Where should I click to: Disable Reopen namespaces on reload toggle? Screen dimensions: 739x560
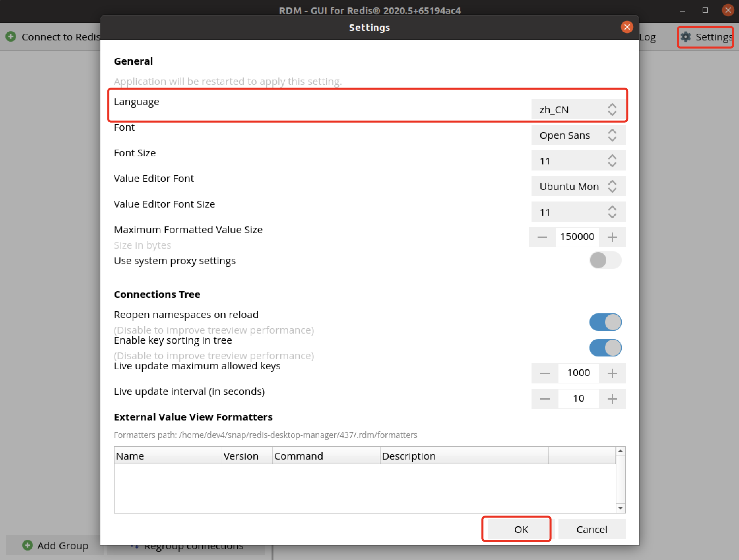(605, 322)
